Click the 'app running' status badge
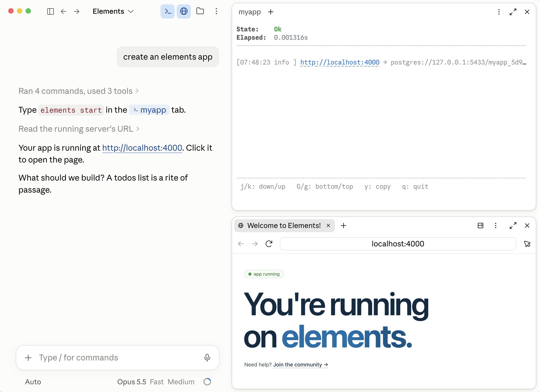 coord(264,274)
